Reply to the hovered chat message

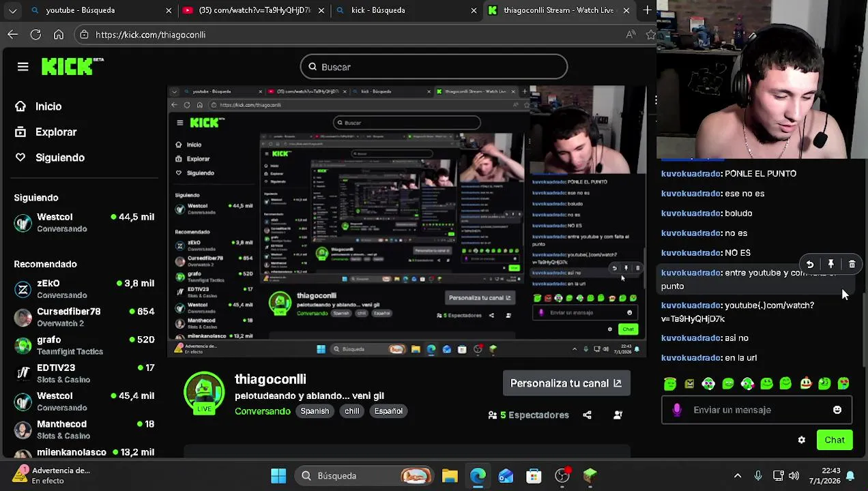pos(810,265)
